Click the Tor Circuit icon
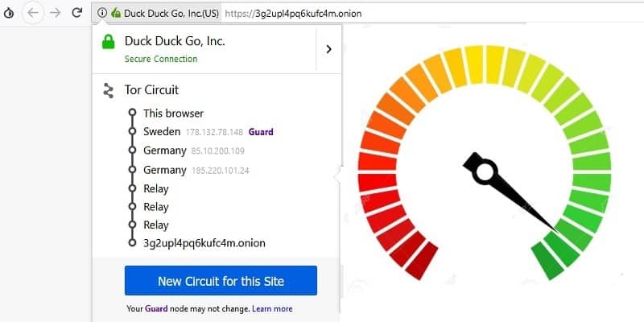The height and width of the screenshot is (322, 644). tap(108, 90)
